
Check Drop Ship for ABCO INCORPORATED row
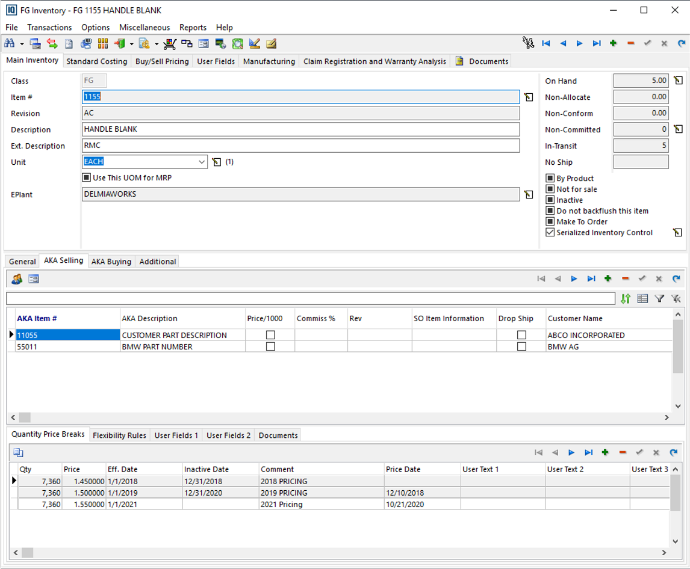pyautogui.click(x=521, y=335)
